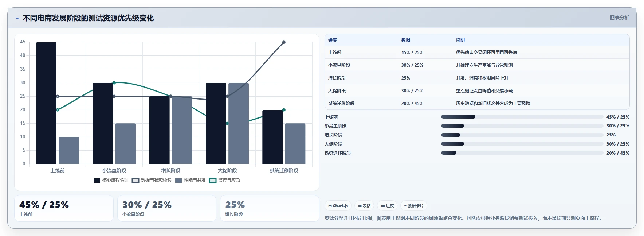Click the square icon on the 表格 chip
Image resolution: width=644 pixels, height=236 pixels.
360,206
